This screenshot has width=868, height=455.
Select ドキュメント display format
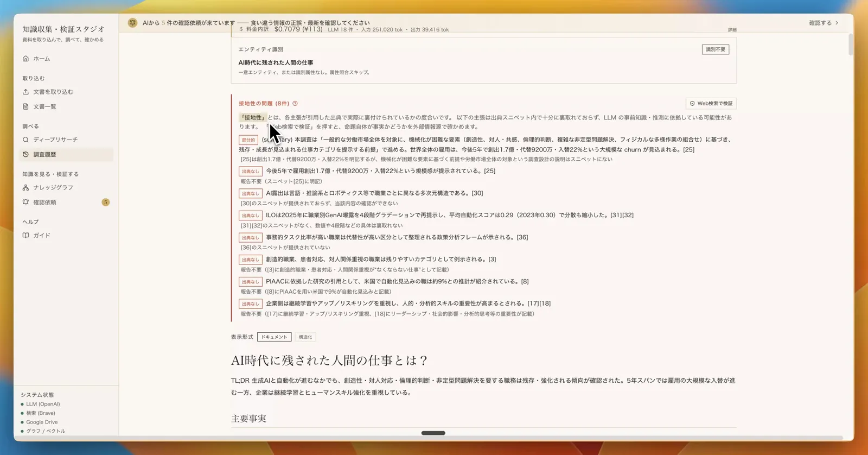click(274, 337)
